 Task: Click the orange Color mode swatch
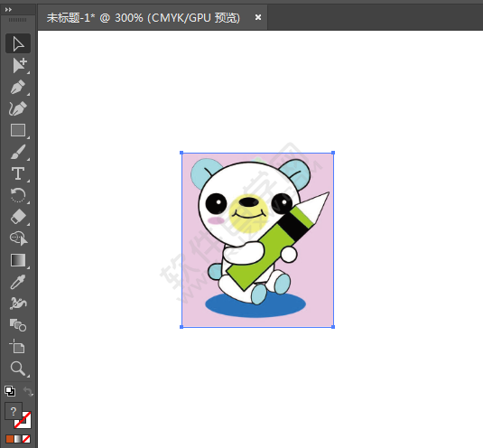point(10,439)
